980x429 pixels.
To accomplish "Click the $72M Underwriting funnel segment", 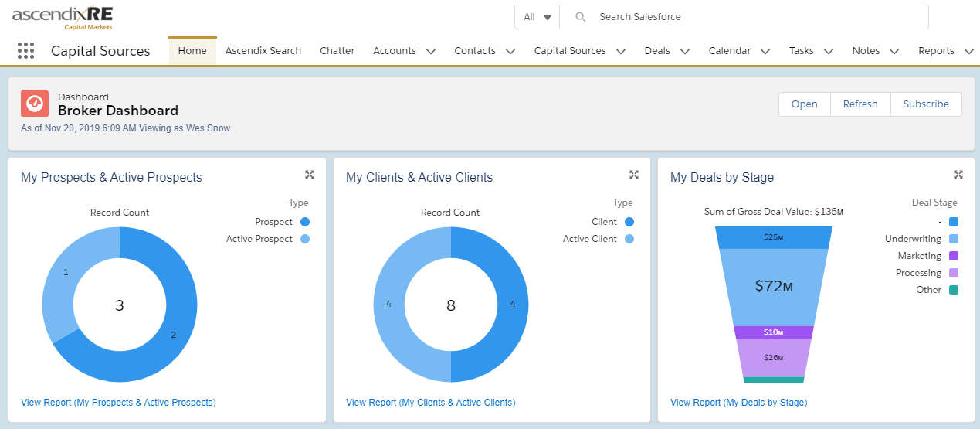I will 774,287.
